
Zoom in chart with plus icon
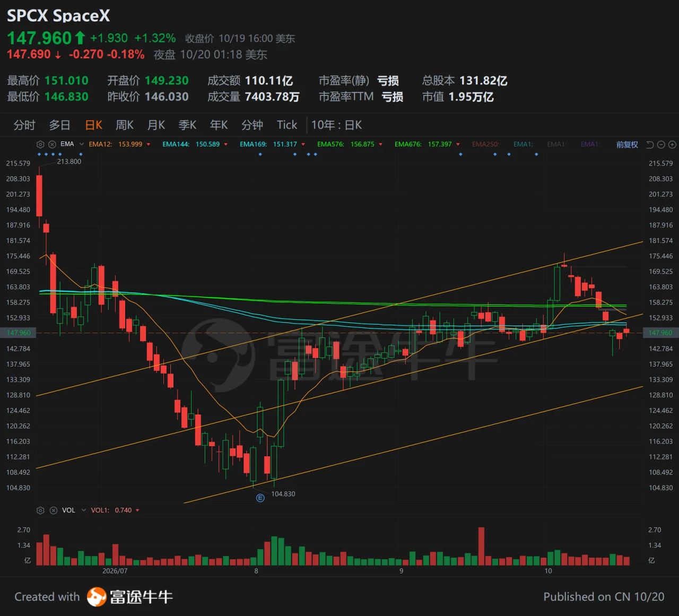point(672,145)
